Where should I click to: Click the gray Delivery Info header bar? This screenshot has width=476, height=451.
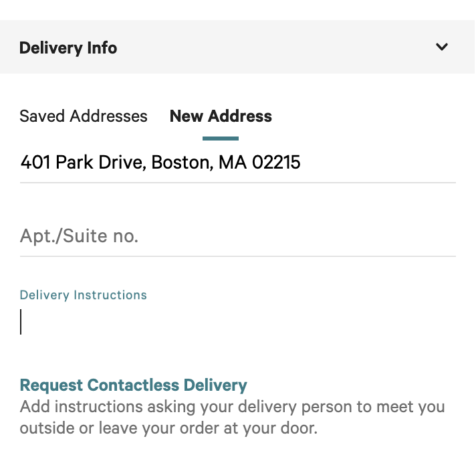point(267,48)
